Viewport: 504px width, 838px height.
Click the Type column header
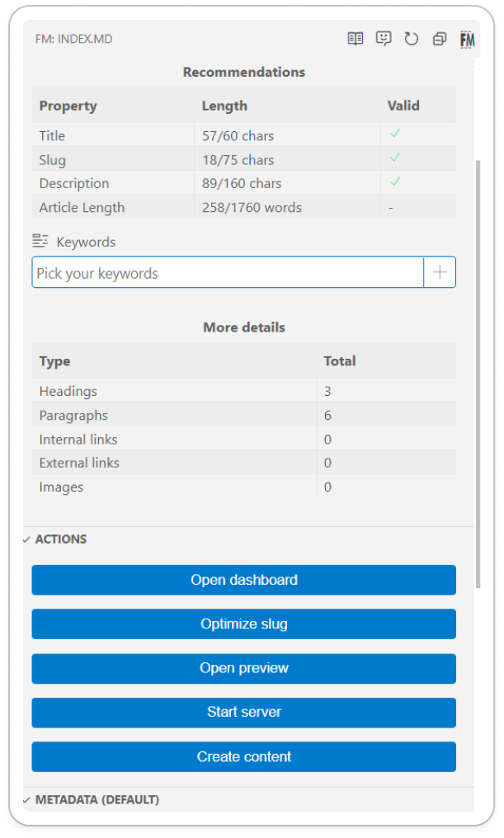[x=54, y=361]
